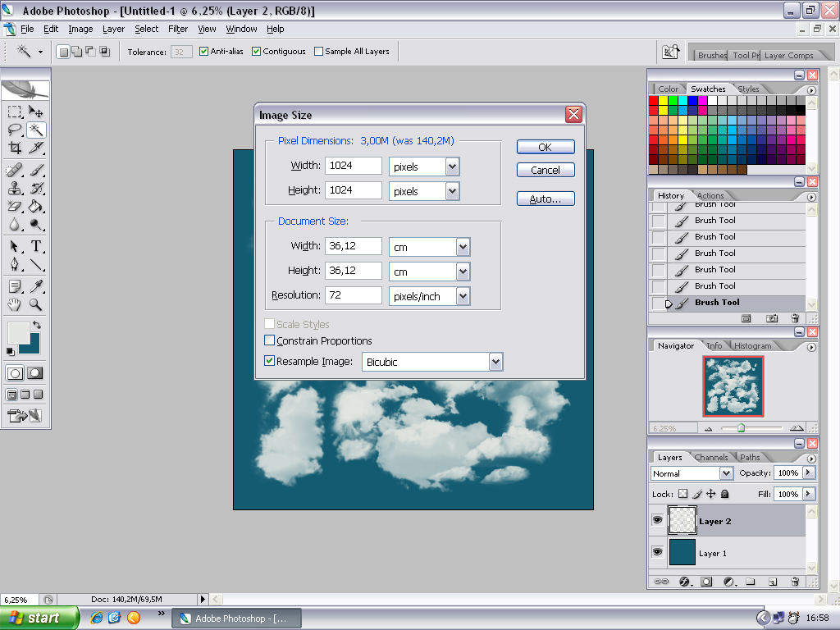840x630 pixels.
Task: Open the Image menu
Action: [80, 29]
